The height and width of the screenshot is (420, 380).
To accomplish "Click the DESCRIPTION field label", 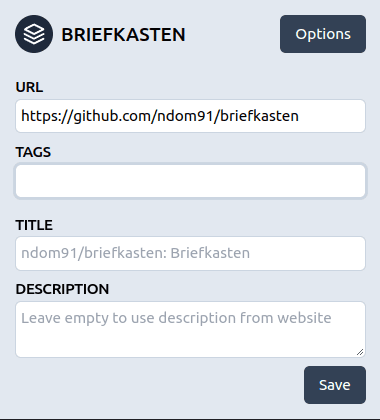I will 62,289.
